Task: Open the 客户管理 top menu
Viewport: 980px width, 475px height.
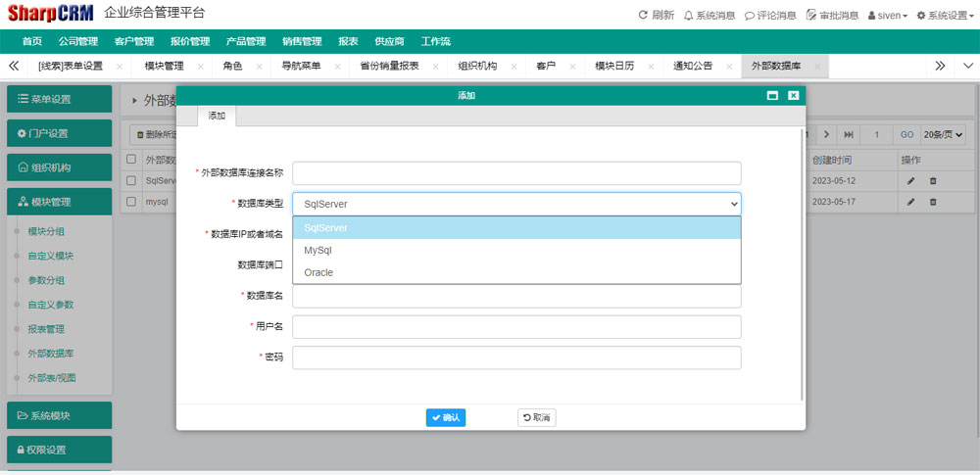Action: coord(133,41)
